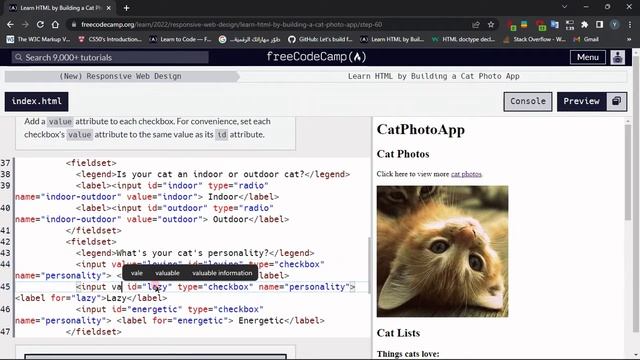Open the CS50's Introduction bookmark
The height and width of the screenshot is (360, 640).
[x=110, y=39]
